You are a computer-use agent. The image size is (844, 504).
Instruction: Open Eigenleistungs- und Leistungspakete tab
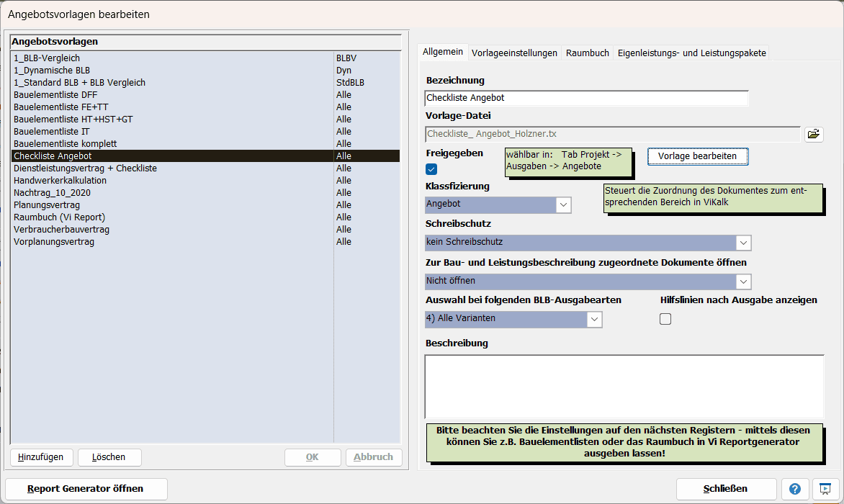pos(691,53)
